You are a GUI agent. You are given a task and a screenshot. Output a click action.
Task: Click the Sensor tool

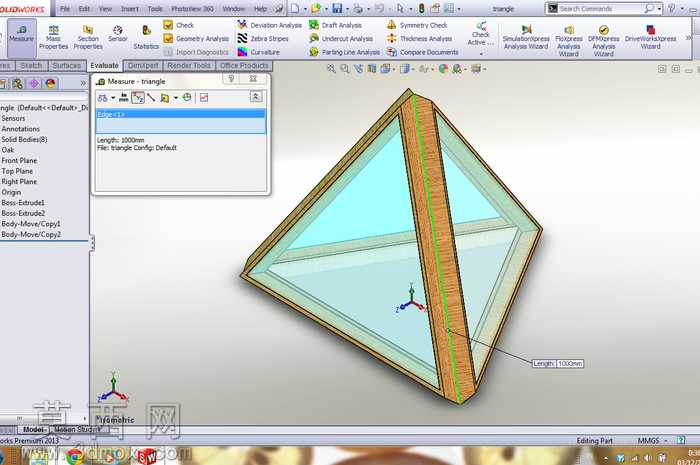pyautogui.click(x=118, y=34)
